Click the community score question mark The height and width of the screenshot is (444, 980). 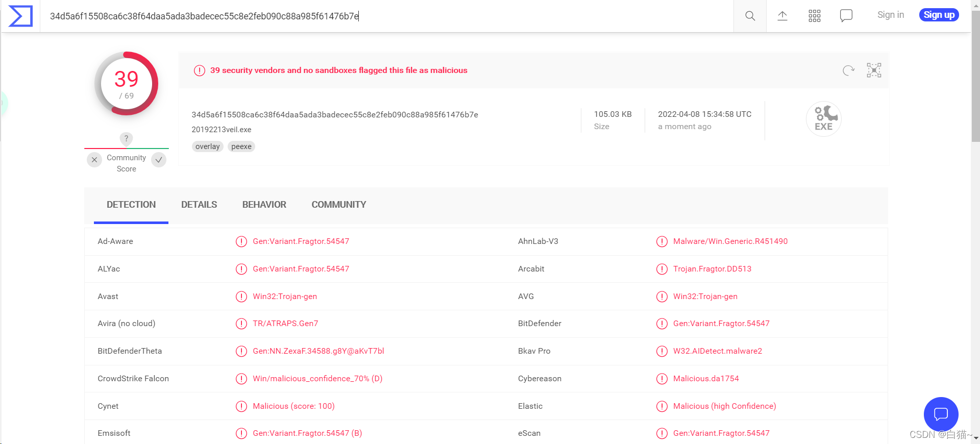click(126, 138)
